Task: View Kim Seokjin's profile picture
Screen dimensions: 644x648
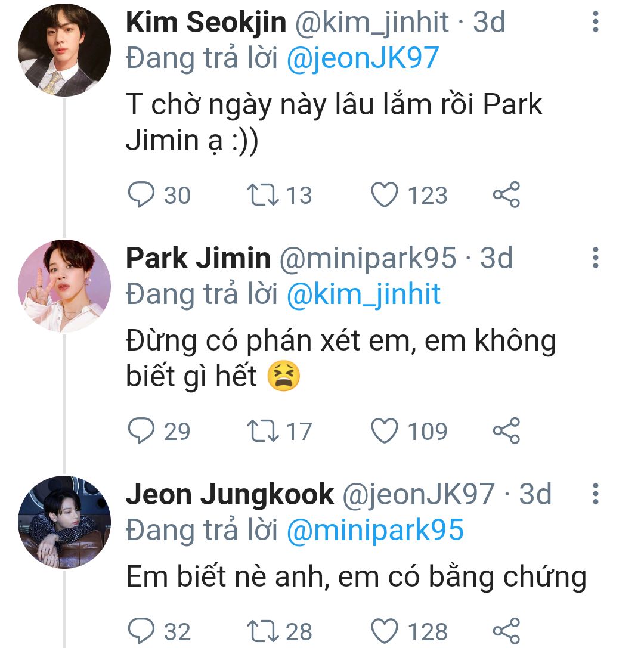Action: coord(64,50)
